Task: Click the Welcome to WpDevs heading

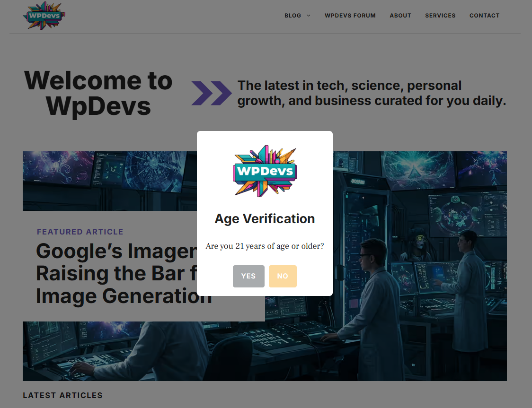Action: click(98, 93)
